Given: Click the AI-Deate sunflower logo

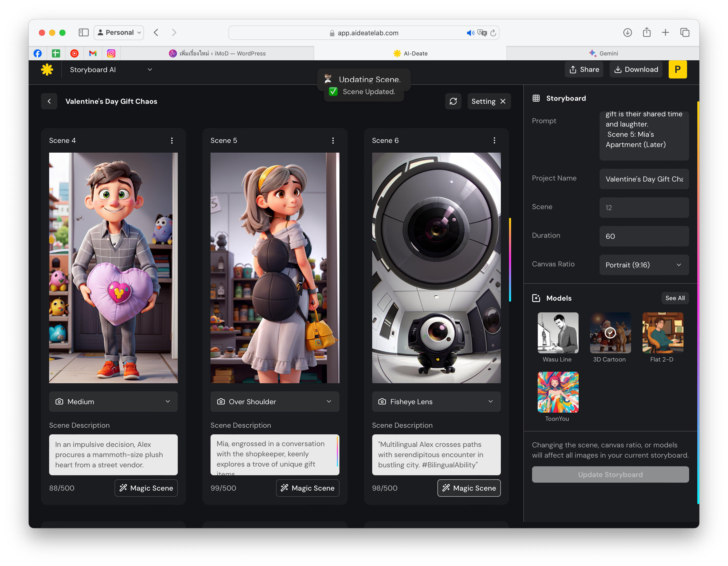Looking at the screenshot, I should coord(47,70).
